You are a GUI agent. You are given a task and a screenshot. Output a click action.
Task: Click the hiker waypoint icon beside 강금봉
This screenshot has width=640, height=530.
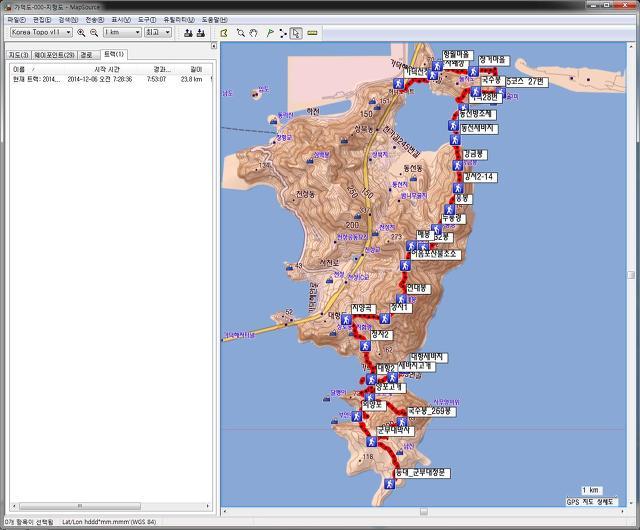(x=458, y=165)
